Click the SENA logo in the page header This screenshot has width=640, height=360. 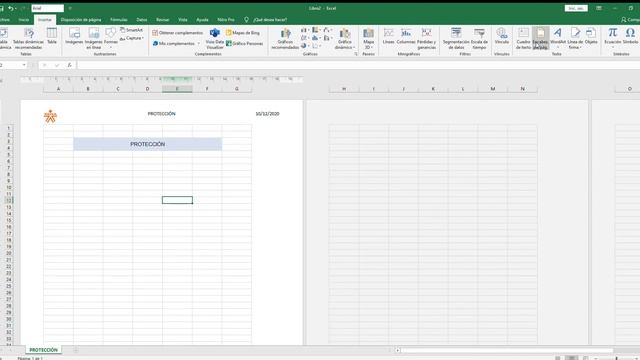(50, 116)
